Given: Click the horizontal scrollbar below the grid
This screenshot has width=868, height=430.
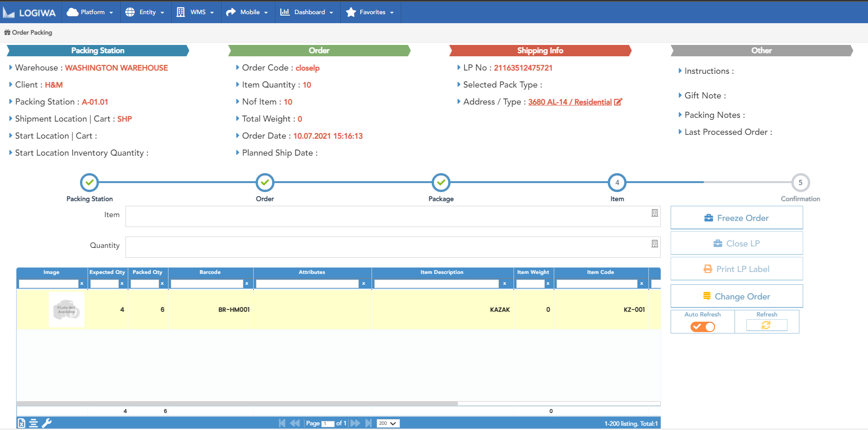Looking at the screenshot, I should (x=237, y=403).
